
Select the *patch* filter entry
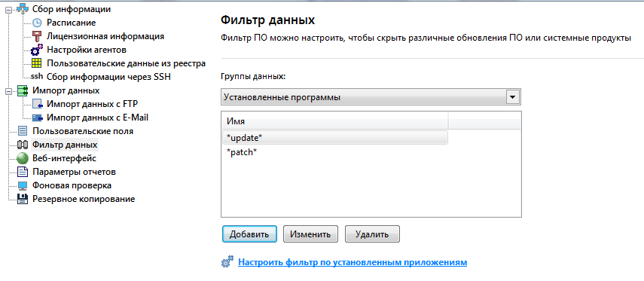242,152
